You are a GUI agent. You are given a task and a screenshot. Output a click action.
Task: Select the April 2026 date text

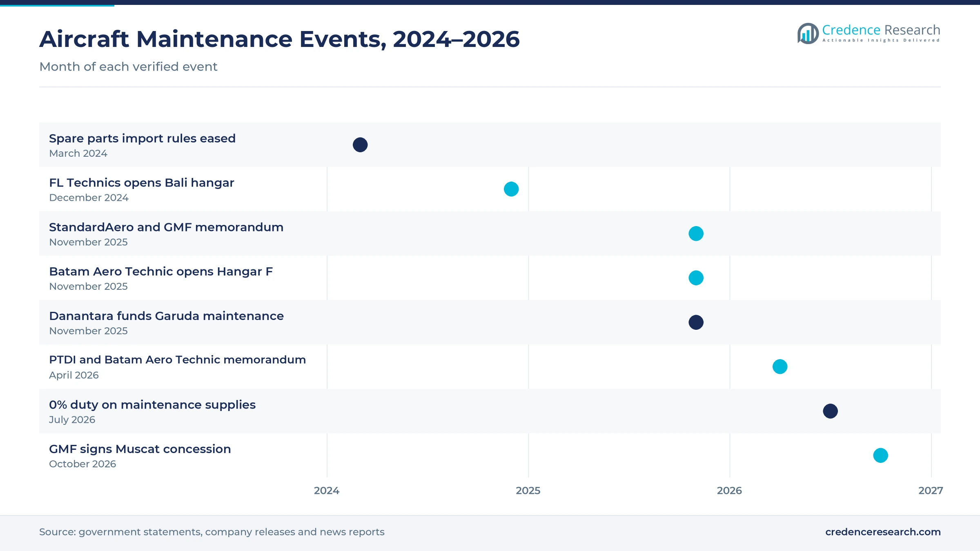coord(74,375)
